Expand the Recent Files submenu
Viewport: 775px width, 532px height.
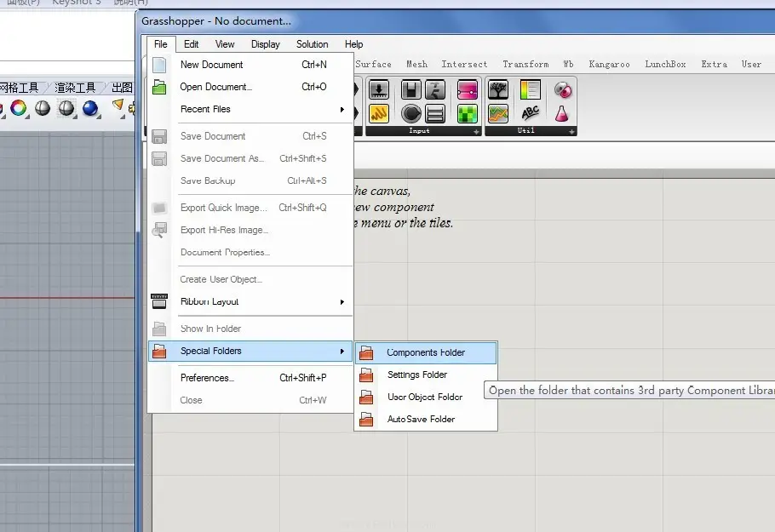click(x=250, y=109)
